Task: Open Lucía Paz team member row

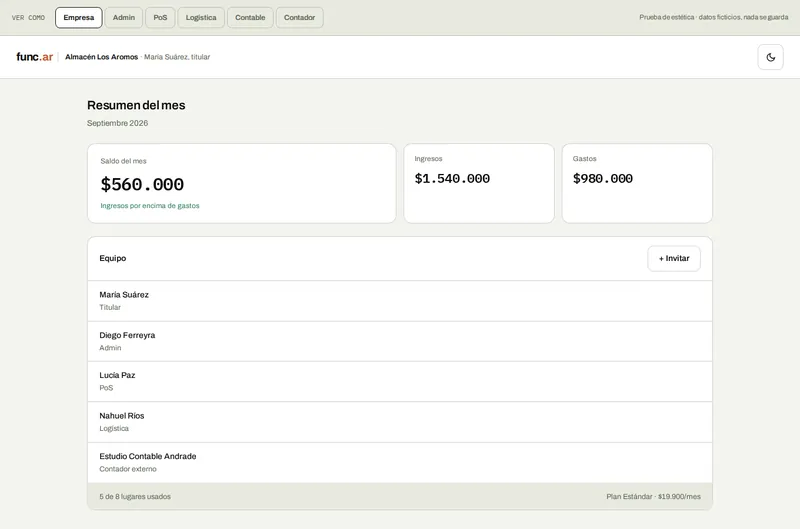Action: [x=400, y=382]
